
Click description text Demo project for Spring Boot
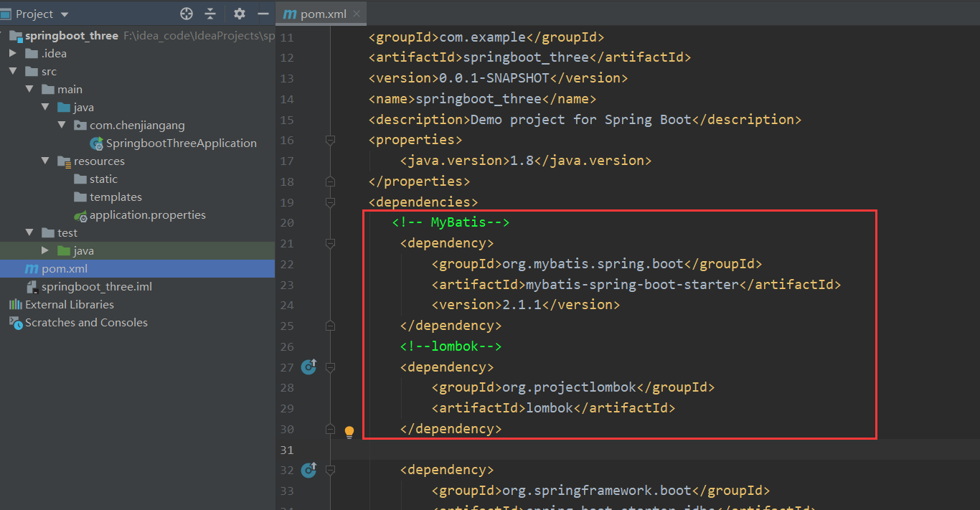click(x=581, y=120)
